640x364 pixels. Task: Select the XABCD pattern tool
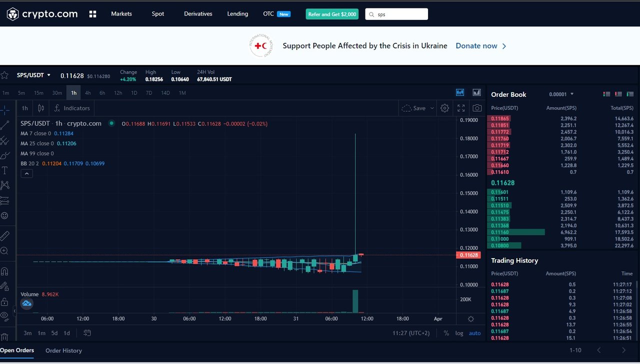[x=4, y=185]
